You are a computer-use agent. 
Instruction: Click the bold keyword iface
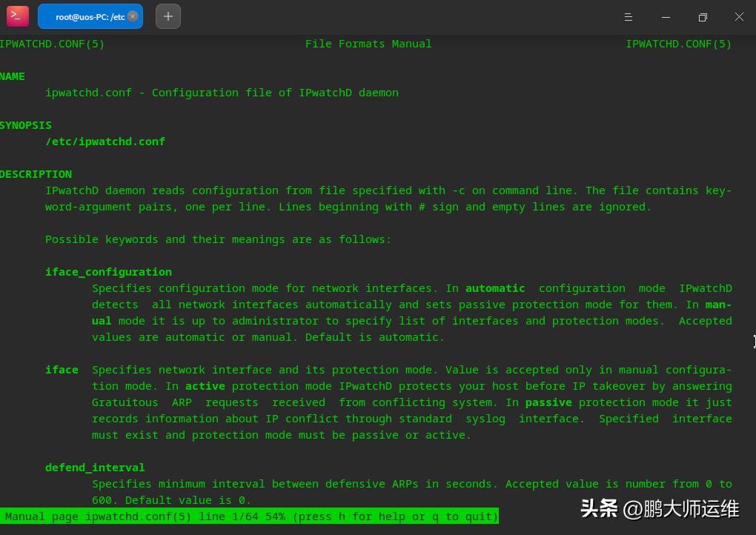tap(62, 370)
